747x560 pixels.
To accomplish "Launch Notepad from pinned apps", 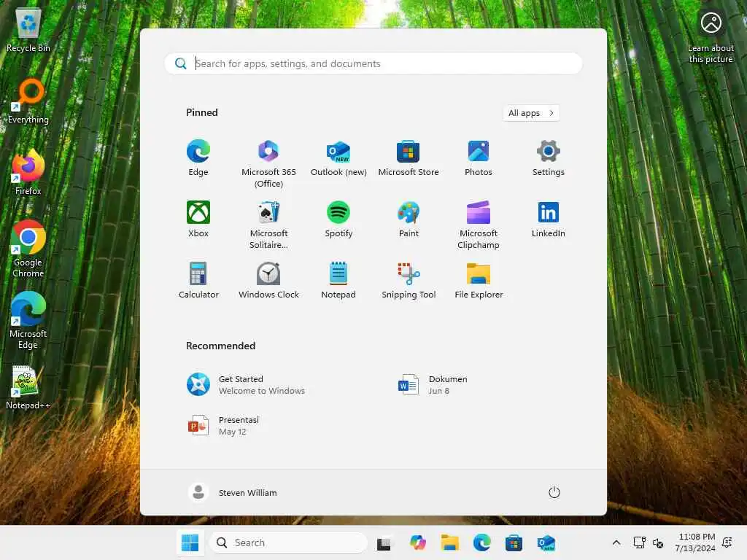I will [x=338, y=281].
